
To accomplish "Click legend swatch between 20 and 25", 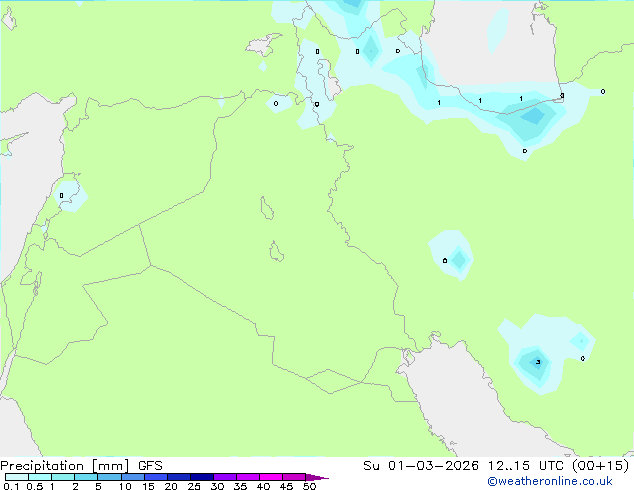I will click(179, 477).
